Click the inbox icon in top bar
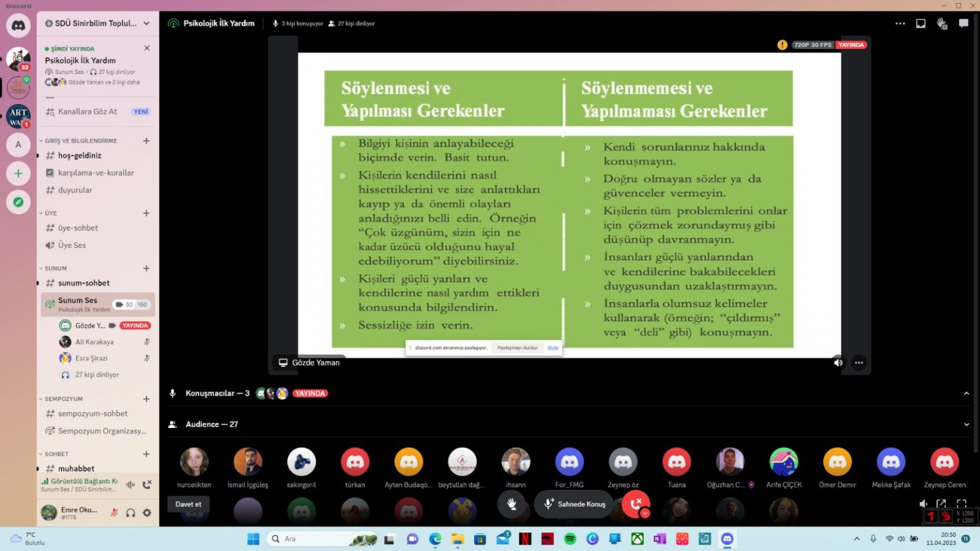The image size is (980, 551). pyautogui.click(x=921, y=24)
